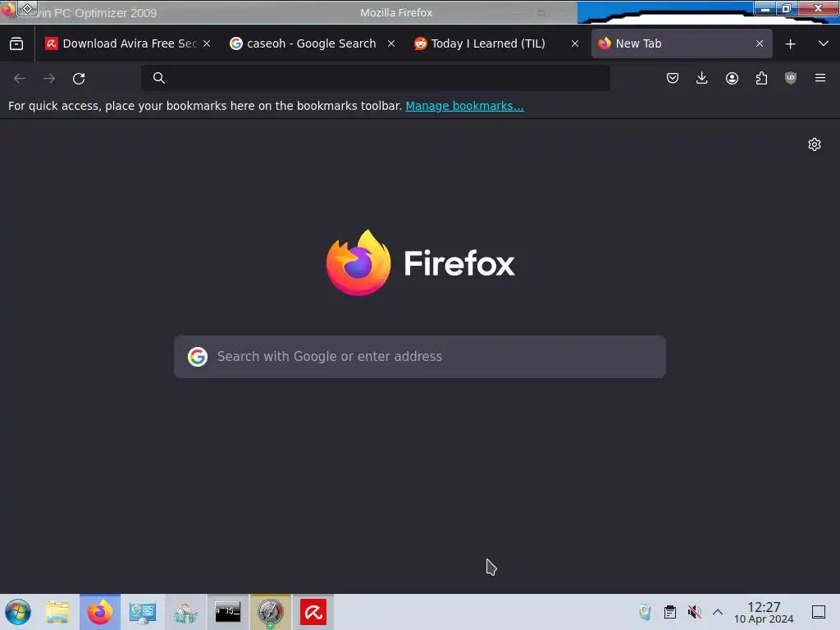Click the show desktop button in the tray

tap(819, 612)
